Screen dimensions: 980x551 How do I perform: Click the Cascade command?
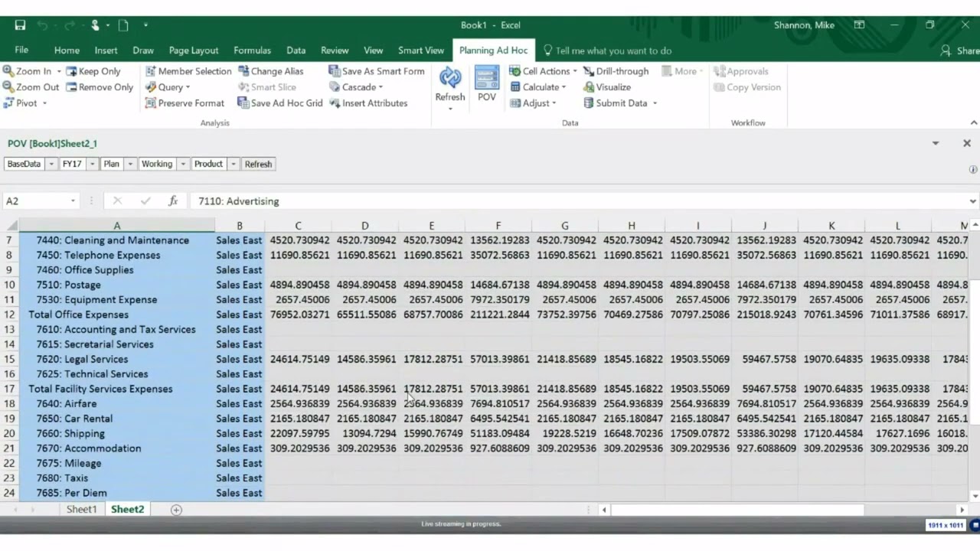tap(356, 87)
